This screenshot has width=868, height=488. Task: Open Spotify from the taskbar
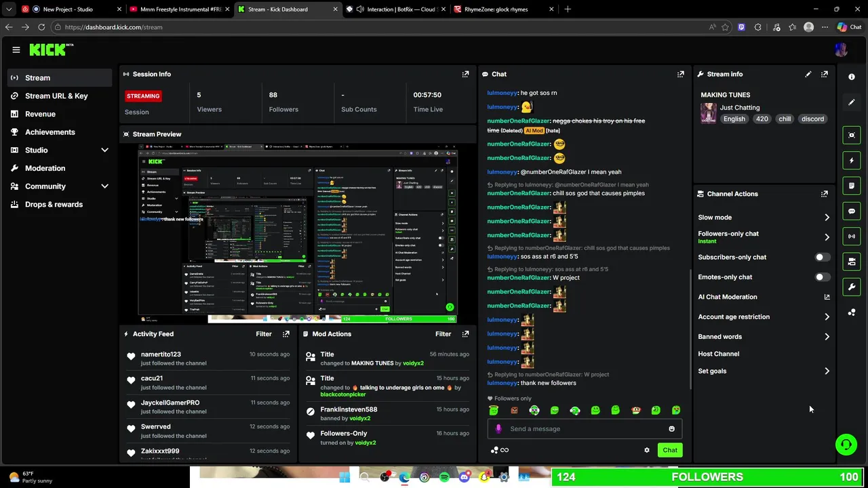pyautogui.click(x=444, y=477)
